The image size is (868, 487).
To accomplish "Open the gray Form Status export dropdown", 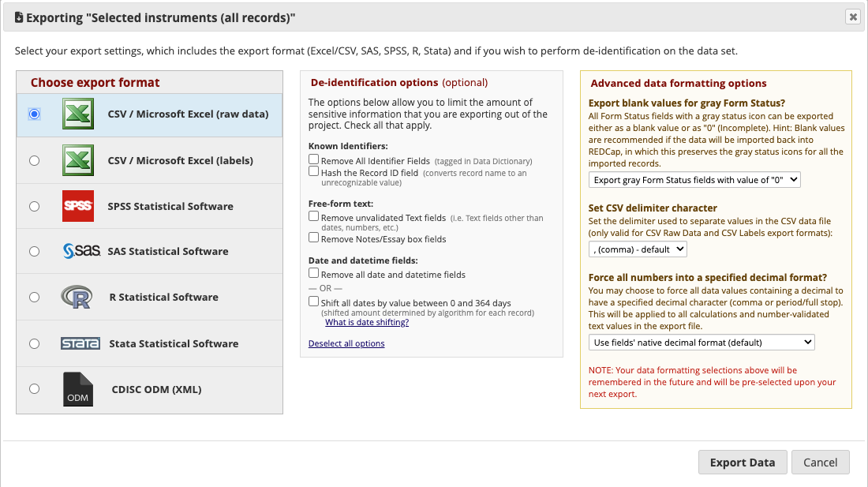I will click(694, 180).
